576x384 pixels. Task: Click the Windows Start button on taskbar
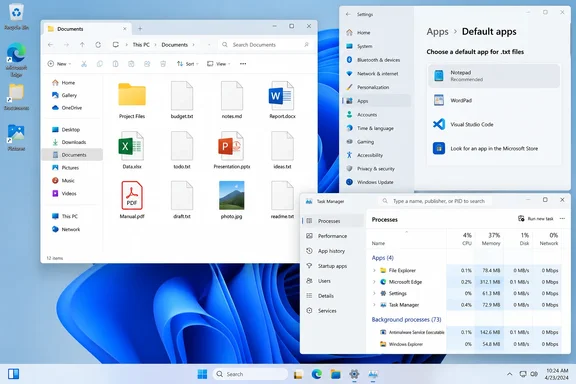tap(202, 374)
